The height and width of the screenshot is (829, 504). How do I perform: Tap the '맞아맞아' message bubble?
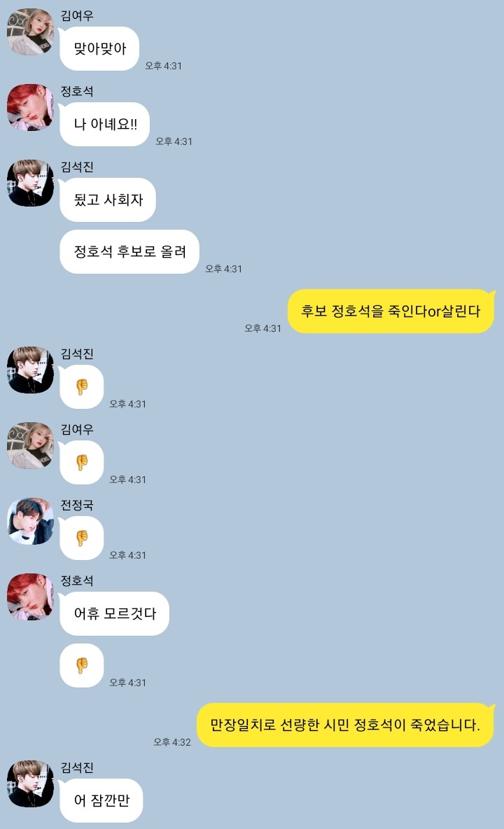(x=99, y=48)
